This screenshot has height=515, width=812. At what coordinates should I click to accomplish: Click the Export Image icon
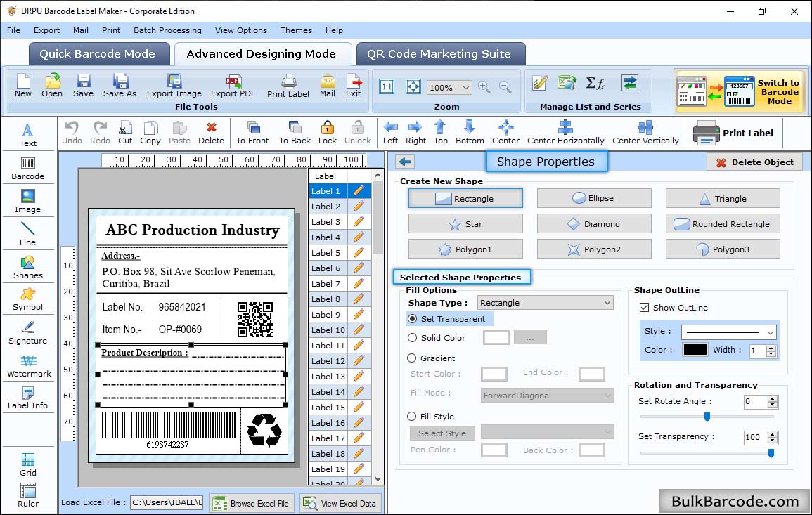(174, 86)
